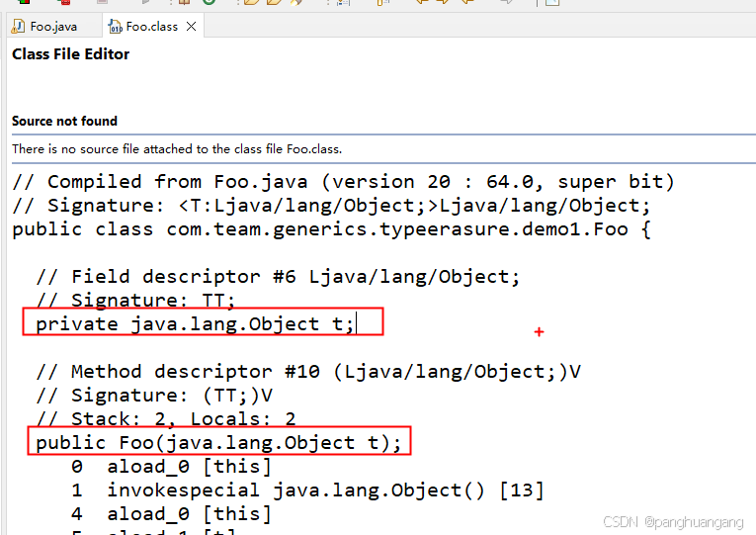Click the 'Method descriptor #10' comment line
The height and width of the screenshot is (535, 756).
tap(308, 372)
